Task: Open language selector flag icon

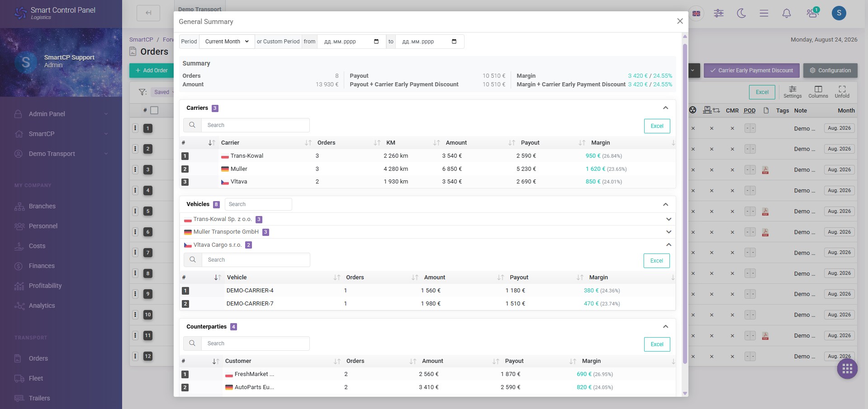Action: (x=697, y=14)
